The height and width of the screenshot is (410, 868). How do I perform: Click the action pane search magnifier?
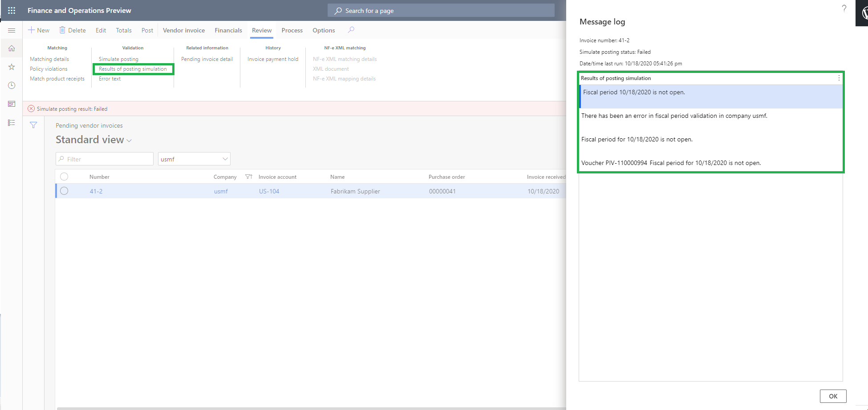tap(351, 30)
